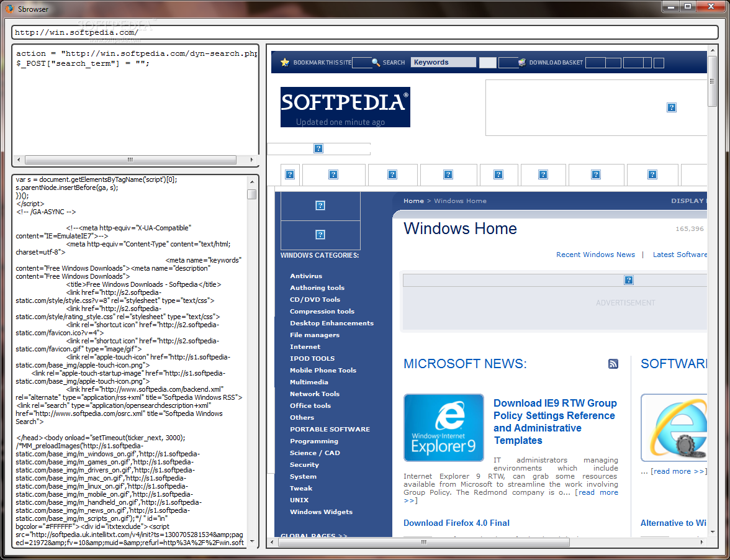Screen dimensions: 730x560
Task: Open the System category
Action: tap(303, 476)
